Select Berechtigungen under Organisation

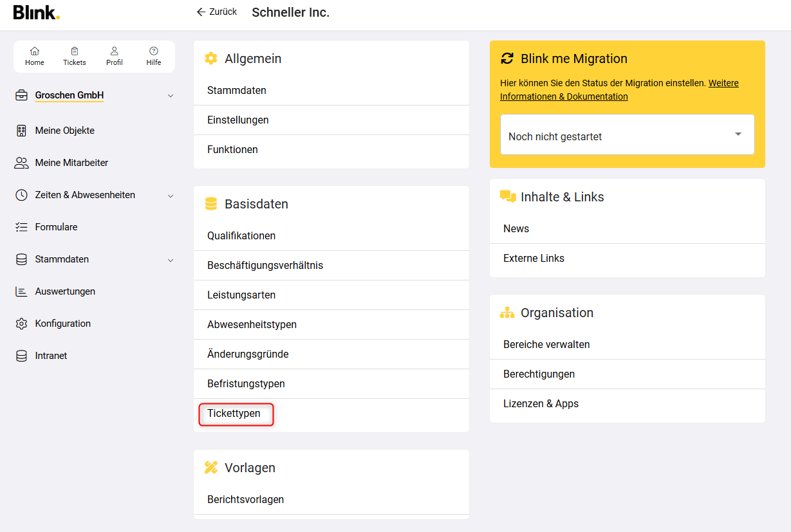(539, 374)
